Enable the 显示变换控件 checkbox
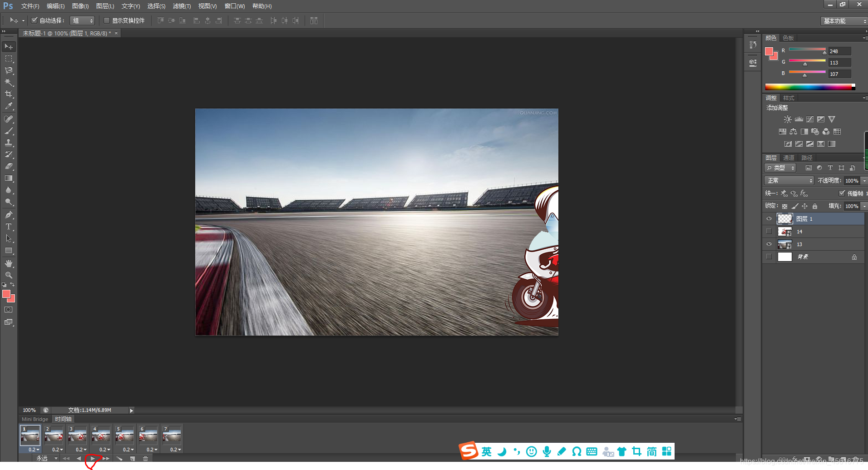Image resolution: width=868 pixels, height=470 pixels. 107,20
